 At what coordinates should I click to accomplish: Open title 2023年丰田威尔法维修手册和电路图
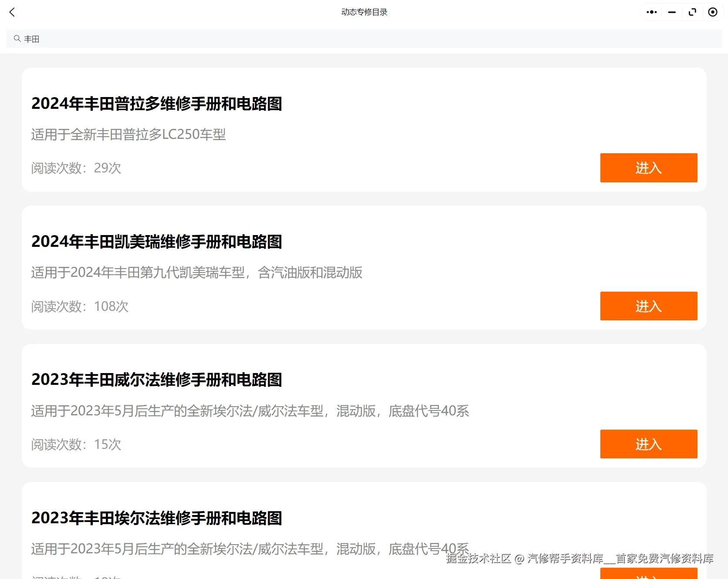[157, 380]
